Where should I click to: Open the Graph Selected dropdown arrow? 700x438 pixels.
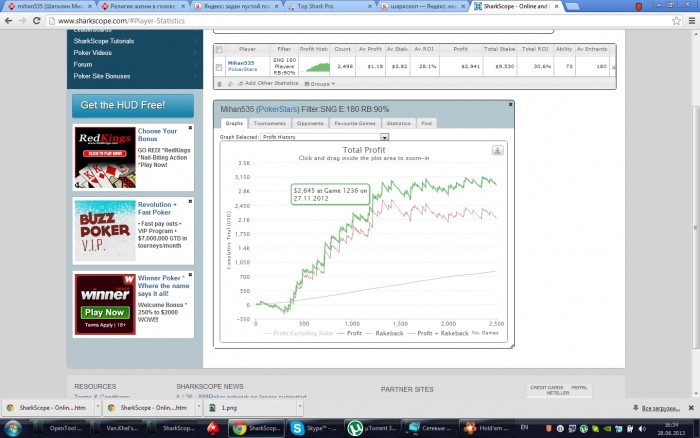[x=384, y=137]
